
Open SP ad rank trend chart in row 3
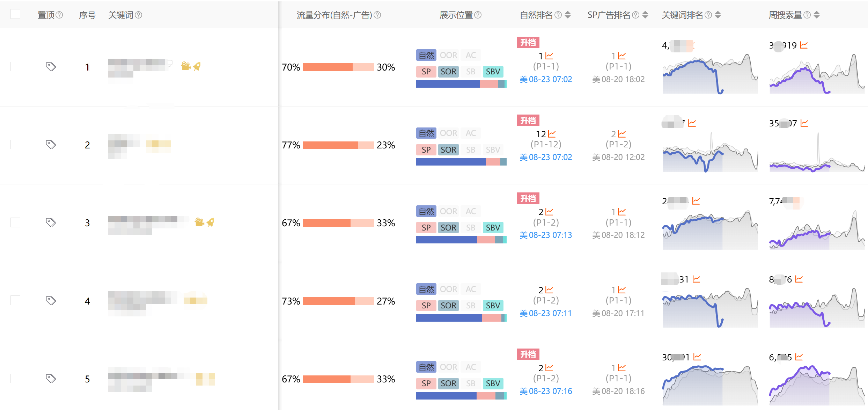622,212
